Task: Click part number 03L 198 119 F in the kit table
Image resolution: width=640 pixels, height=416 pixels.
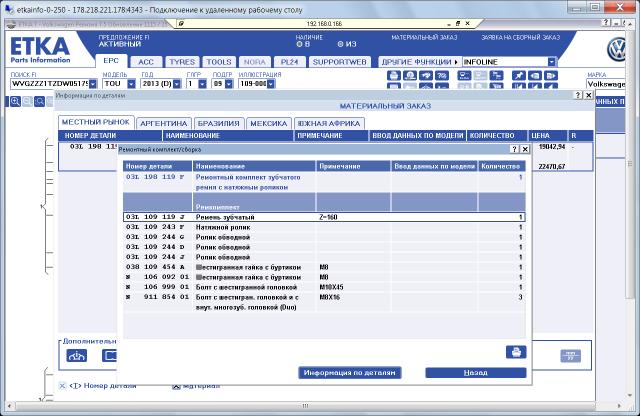Action: [155, 177]
